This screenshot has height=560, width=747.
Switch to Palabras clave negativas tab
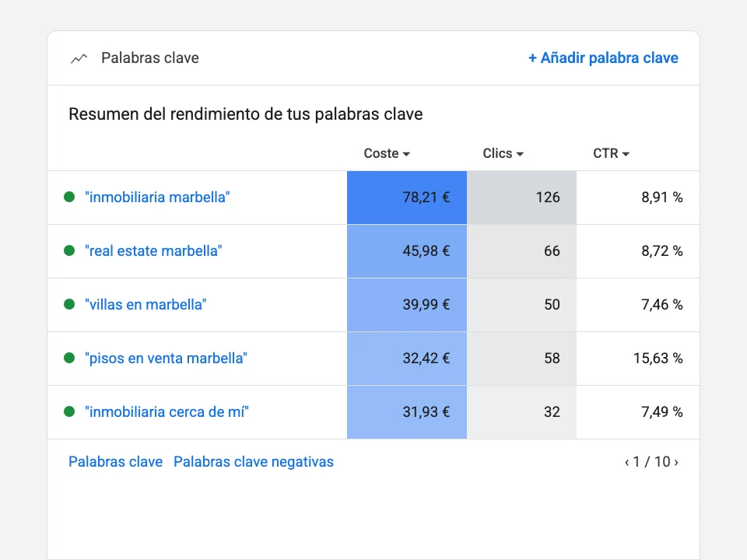pyautogui.click(x=254, y=462)
